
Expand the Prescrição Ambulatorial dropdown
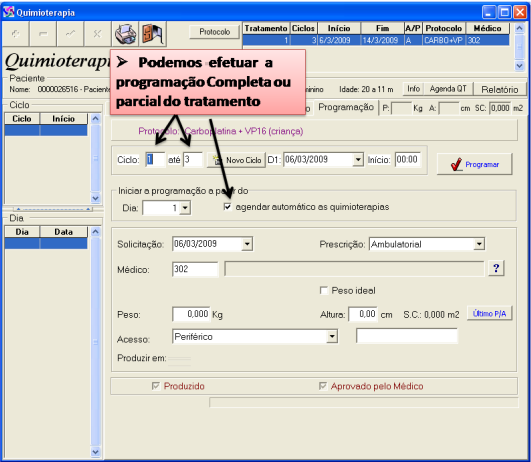(479, 244)
